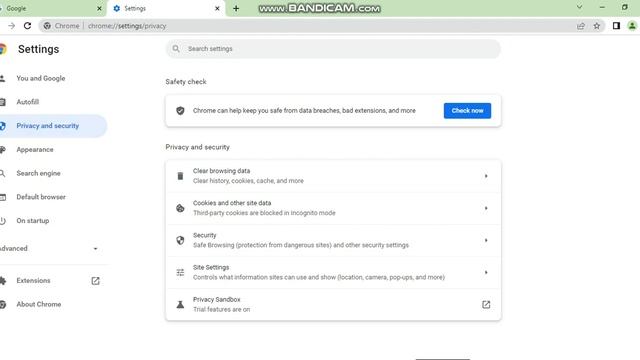Click the cookie icon beside Cookies and other site data

180,208
